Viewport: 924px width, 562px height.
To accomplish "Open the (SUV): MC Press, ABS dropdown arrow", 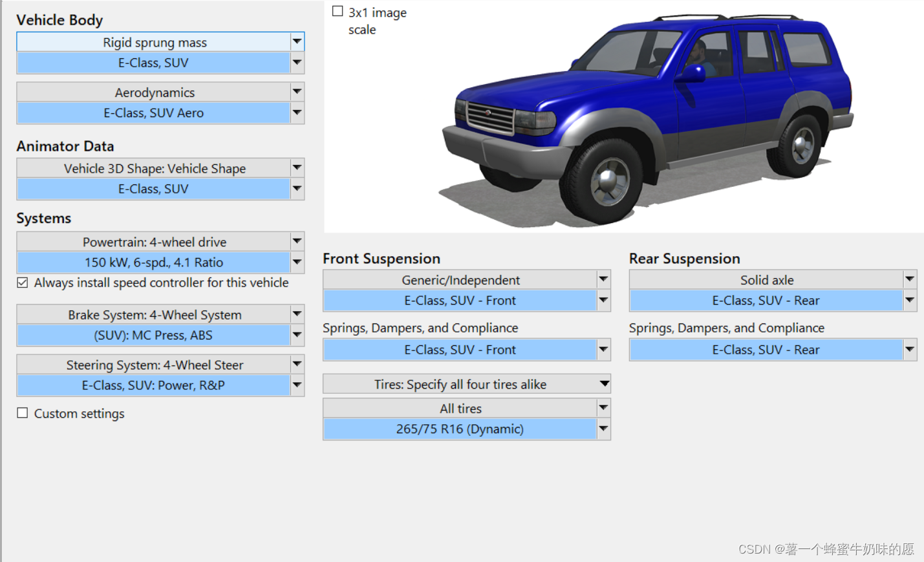I will (x=297, y=335).
